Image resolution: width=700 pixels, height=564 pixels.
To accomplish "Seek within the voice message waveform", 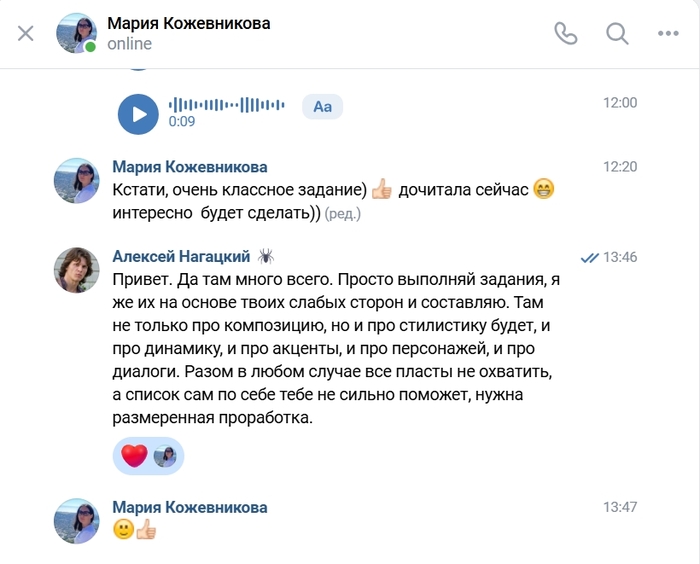I will 226,105.
